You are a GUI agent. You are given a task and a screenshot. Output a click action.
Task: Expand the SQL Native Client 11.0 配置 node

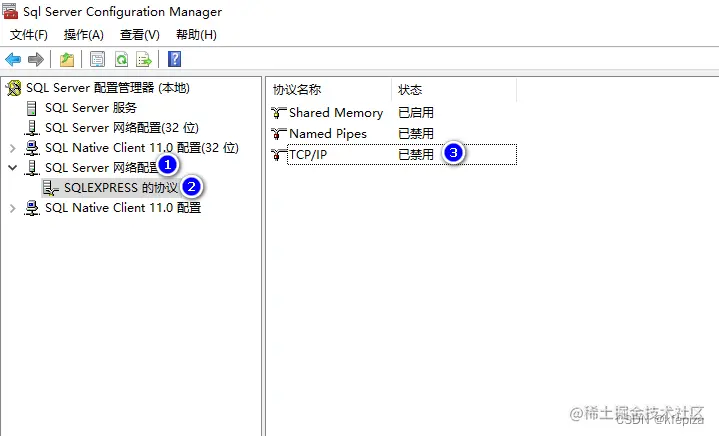pos(12,208)
